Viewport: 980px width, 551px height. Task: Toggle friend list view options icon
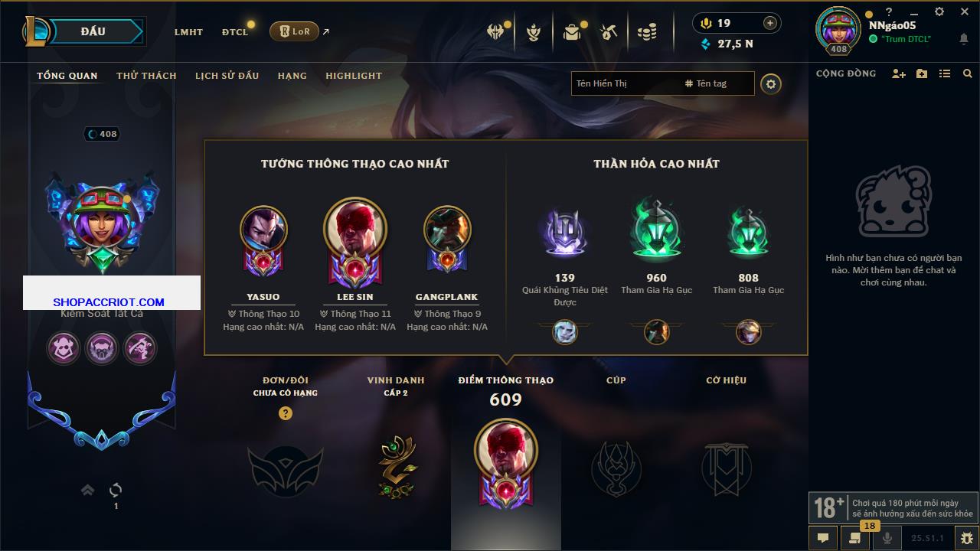click(x=945, y=73)
